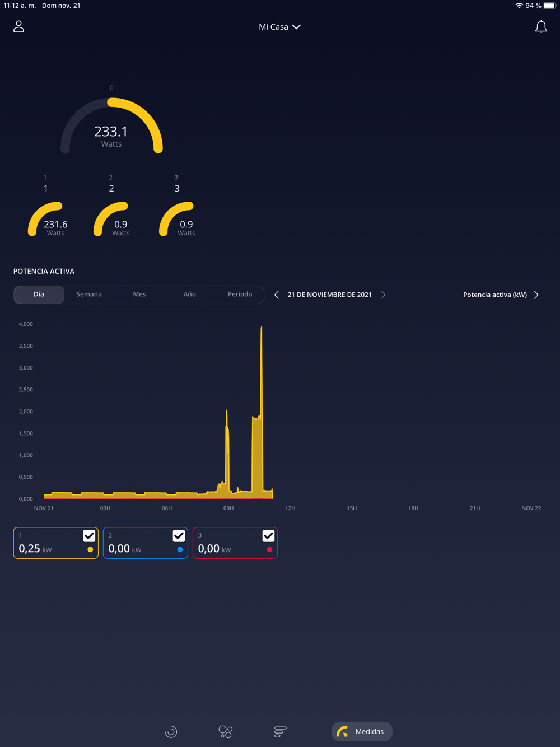
Task: Click the Wi-Fi status icon
Action: [519, 6]
